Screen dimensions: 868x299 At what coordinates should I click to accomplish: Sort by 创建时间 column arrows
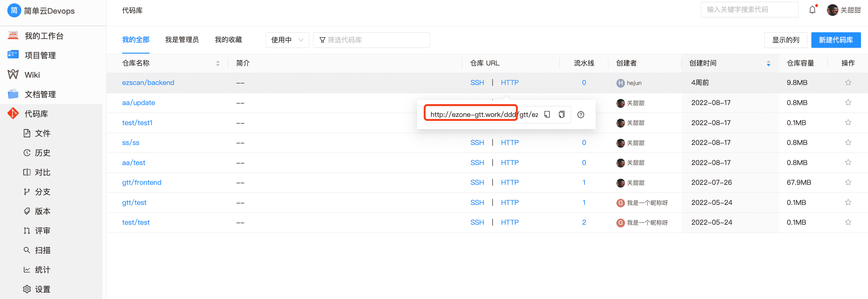(x=768, y=63)
